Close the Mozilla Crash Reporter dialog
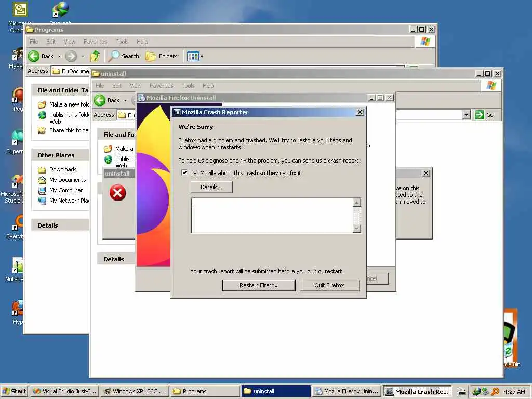The width and height of the screenshot is (532, 399). click(x=360, y=112)
